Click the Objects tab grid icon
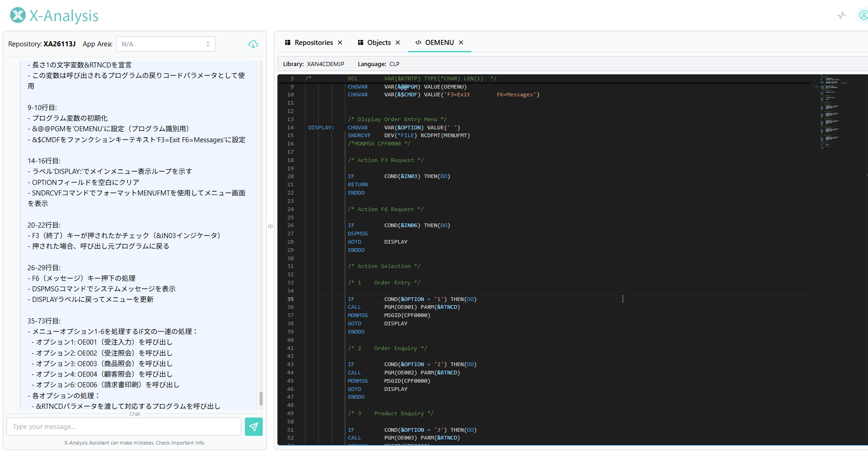Image resolution: width=868 pixels, height=451 pixels. coord(360,43)
